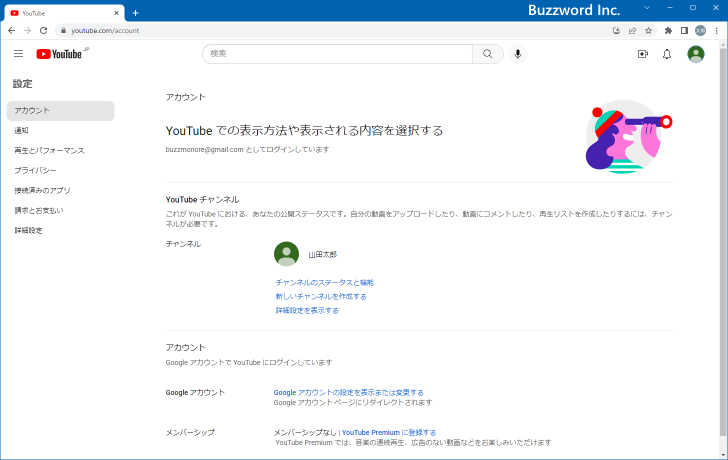Click the 詳細設定を表示する link
728x460 pixels.
(307, 311)
